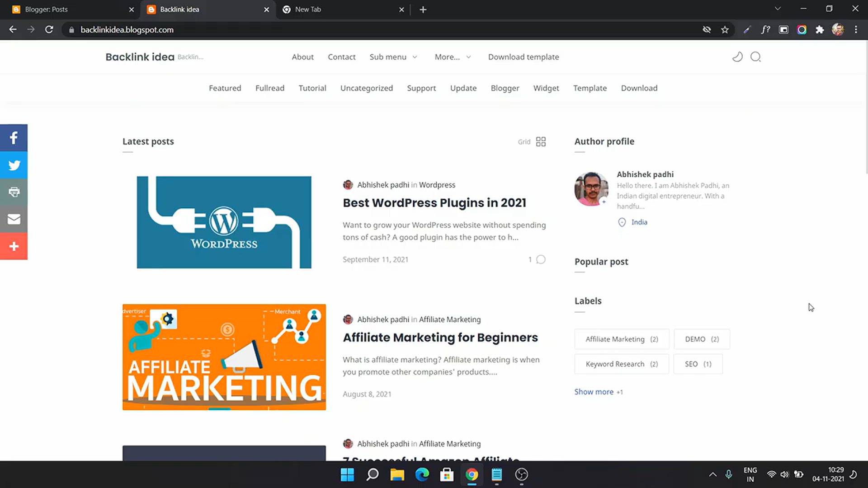Open the Download category
868x488 pixels.
639,88
